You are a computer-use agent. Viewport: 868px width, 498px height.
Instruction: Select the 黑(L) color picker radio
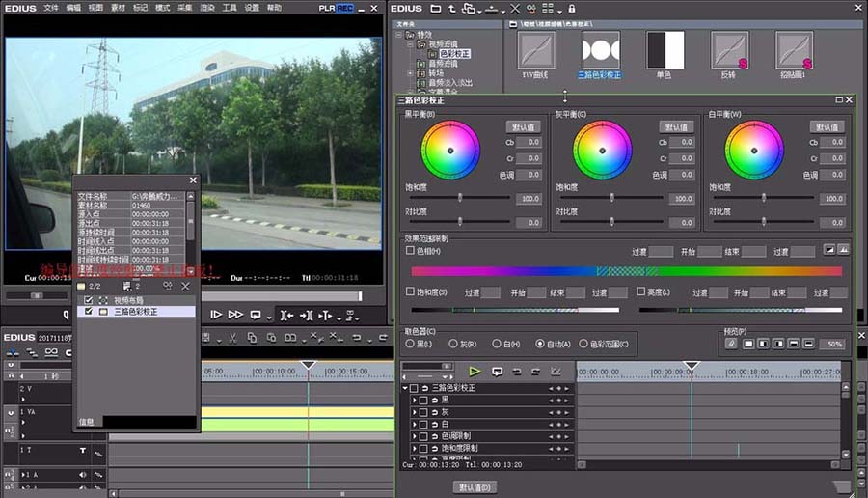coord(410,344)
